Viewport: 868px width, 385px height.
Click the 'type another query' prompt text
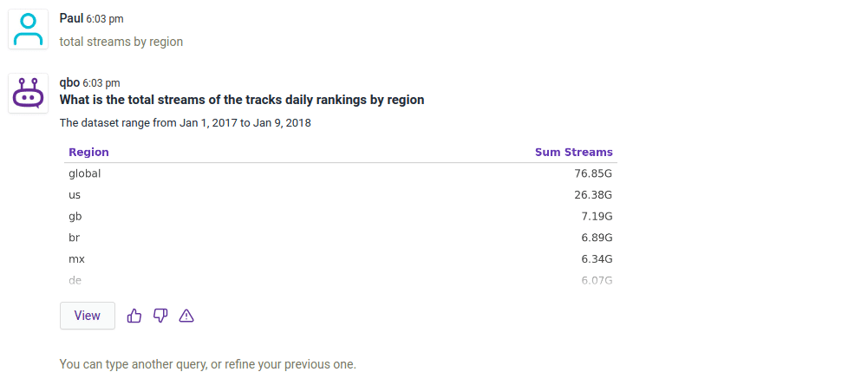[x=207, y=364]
